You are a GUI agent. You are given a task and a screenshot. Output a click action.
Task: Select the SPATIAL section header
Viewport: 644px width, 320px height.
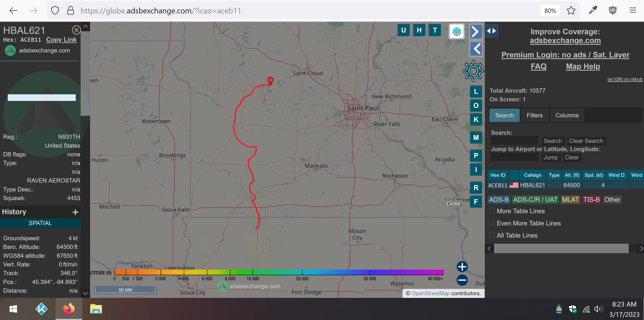pos(40,223)
